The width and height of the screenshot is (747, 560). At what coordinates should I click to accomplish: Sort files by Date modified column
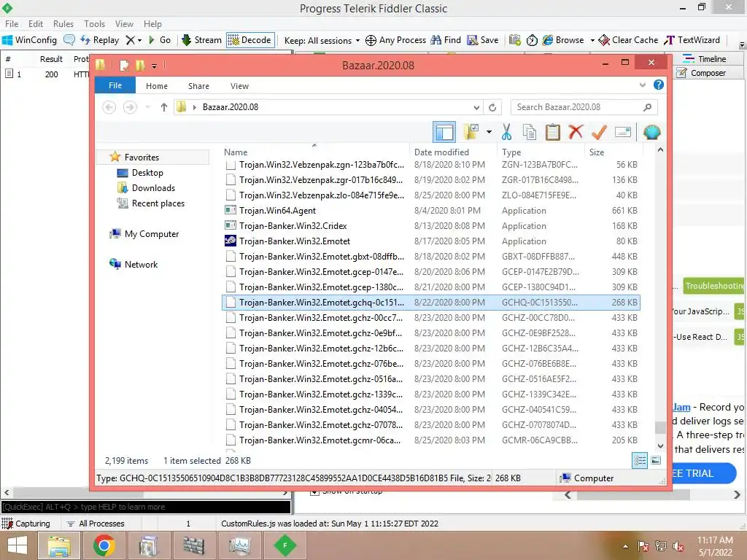(x=441, y=152)
